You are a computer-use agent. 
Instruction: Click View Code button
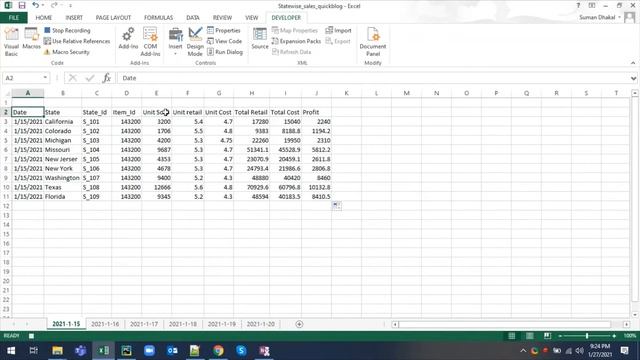point(224,41)
